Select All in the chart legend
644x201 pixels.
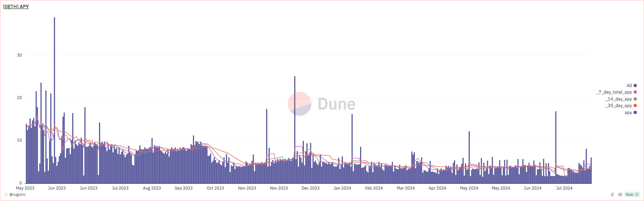(x=629, y=86)
